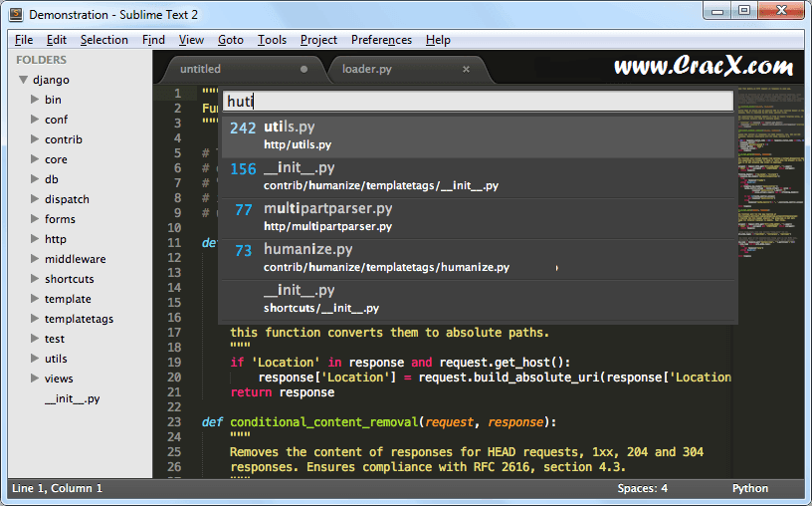Expand the views folder

[x=34, y=379]
